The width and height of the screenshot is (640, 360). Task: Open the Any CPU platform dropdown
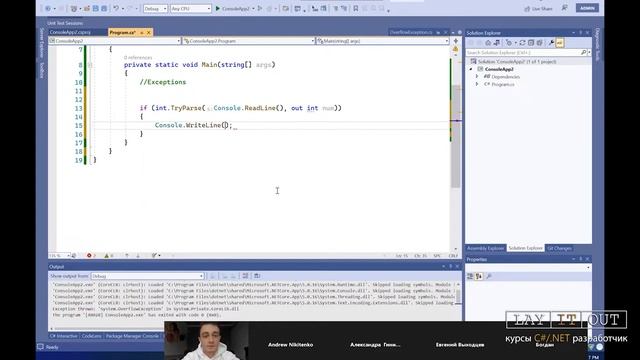(x=191, y=9)
